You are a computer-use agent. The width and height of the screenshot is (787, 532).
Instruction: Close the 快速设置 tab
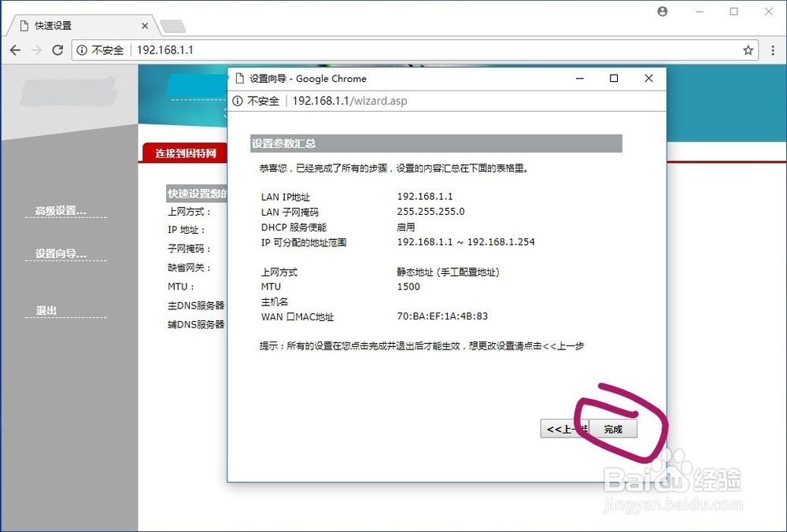coord(145,24)
